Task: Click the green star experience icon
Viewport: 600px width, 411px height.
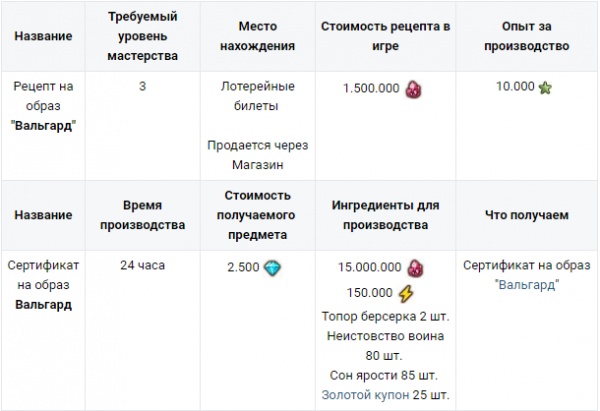Action: [x=545, y=88]
